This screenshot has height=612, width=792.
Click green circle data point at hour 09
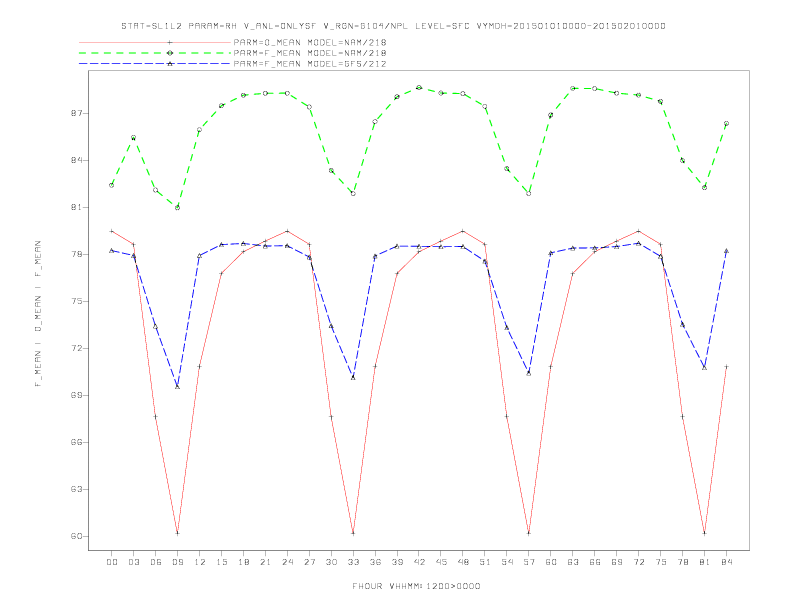[177, 208]
